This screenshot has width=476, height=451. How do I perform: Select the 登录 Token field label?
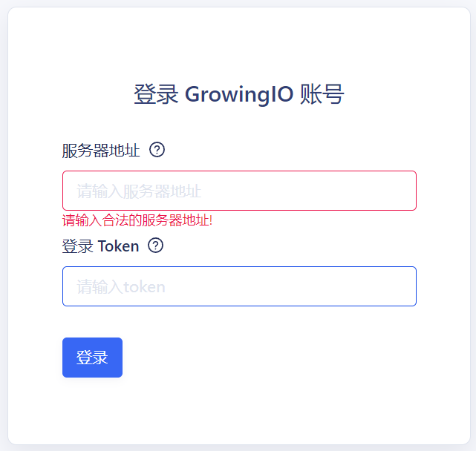coord(100,246)
